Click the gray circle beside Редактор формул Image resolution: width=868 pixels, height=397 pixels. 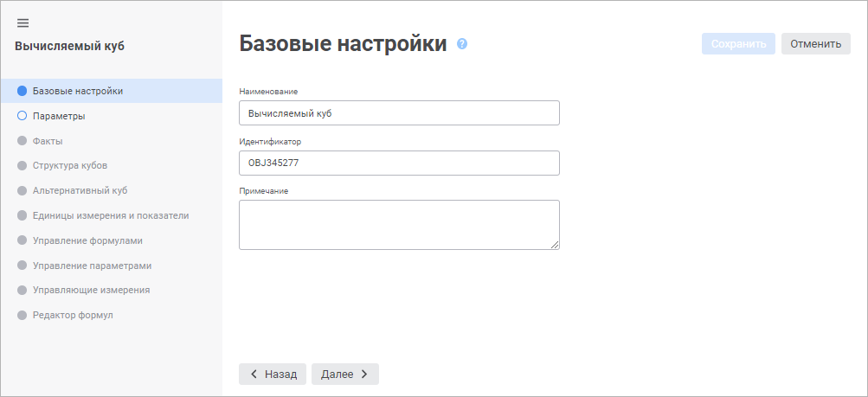click(23, 315)
